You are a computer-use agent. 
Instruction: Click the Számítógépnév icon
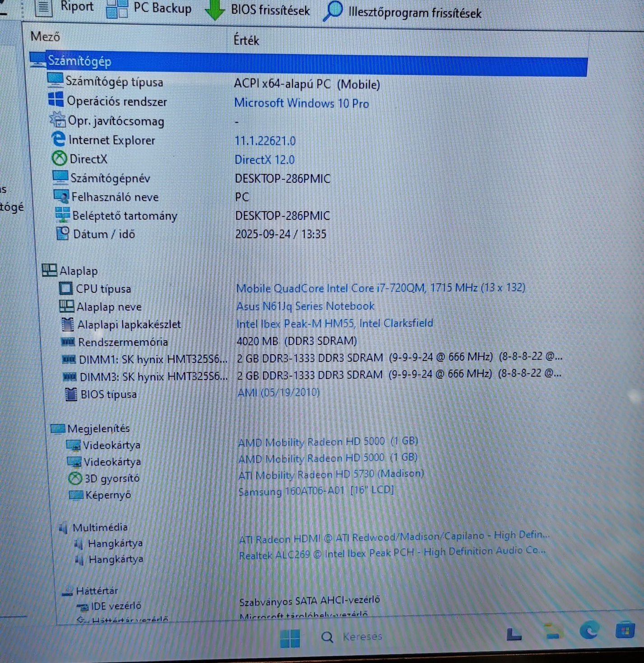tap(60, 177)
